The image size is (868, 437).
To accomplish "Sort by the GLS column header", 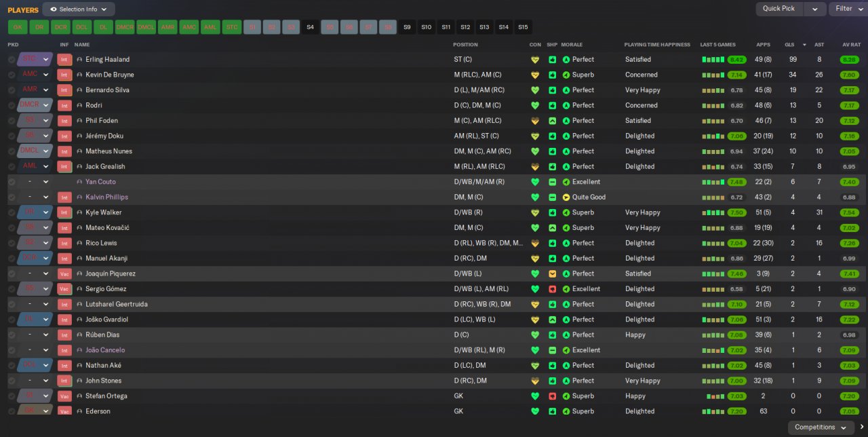I will point(789,45).
